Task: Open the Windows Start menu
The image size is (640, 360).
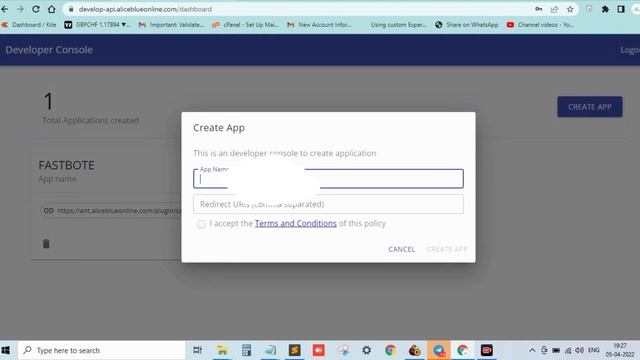Action: pos(6,350)
